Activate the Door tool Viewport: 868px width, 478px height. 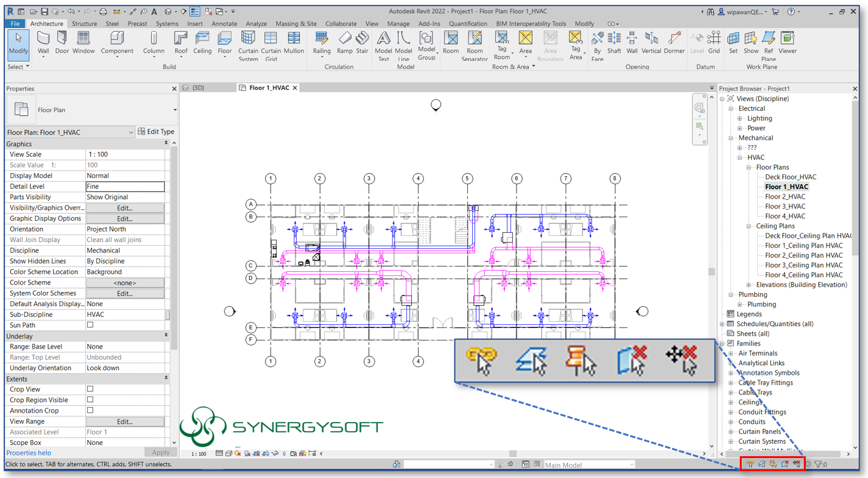click(x=61, y=44)
